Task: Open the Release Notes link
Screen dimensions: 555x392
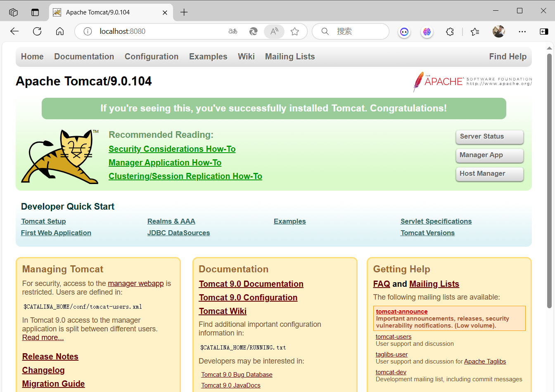Action: [x=50, y=357]
